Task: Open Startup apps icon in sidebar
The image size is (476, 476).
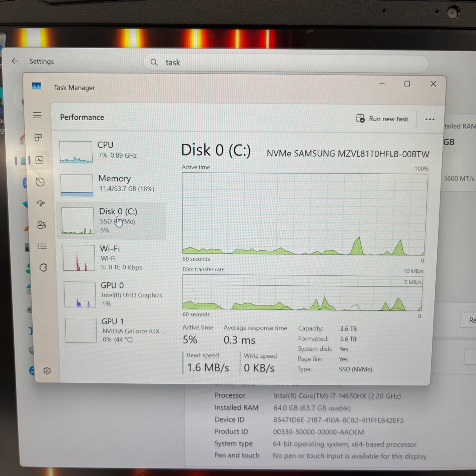Action: point(41,203)
